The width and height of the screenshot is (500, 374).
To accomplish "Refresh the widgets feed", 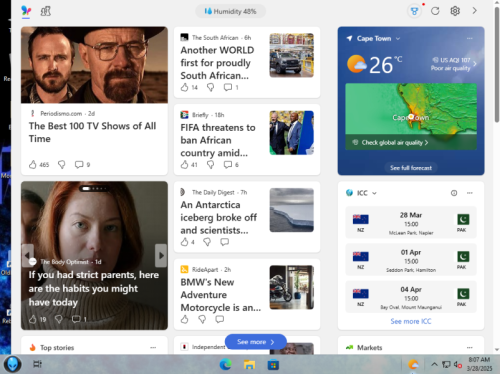I will click(x=435, y=11).
